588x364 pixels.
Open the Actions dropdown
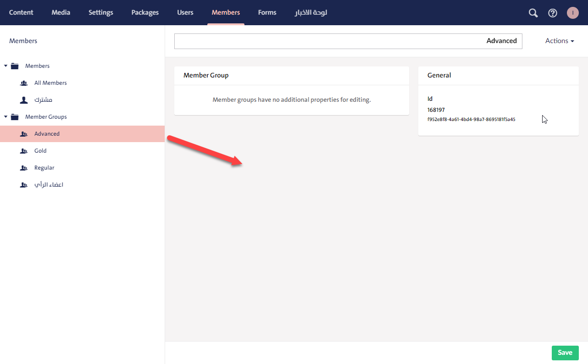tap(560, 41)
